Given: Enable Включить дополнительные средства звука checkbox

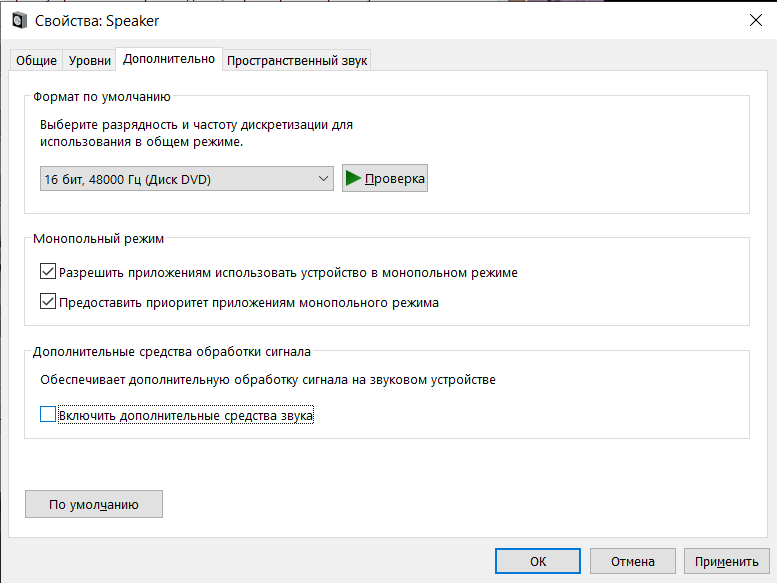Looking at the screenshot, I should click(48, 414).
